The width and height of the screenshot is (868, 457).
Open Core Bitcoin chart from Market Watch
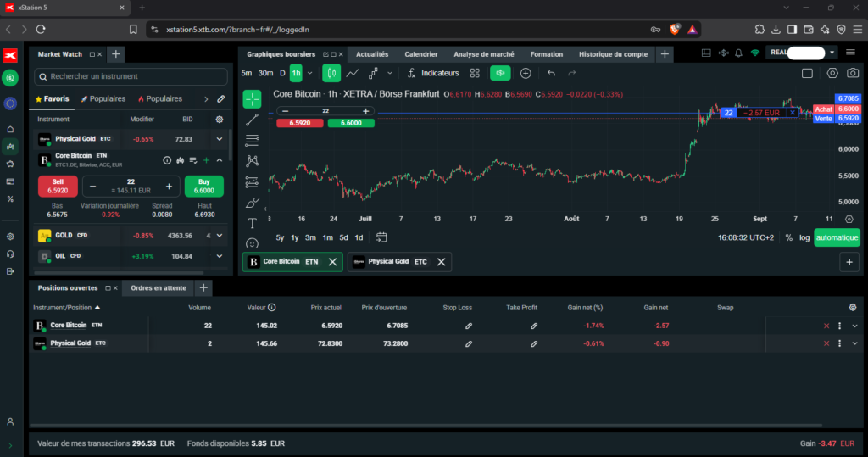pyautogui.click(x=180, y=160)
